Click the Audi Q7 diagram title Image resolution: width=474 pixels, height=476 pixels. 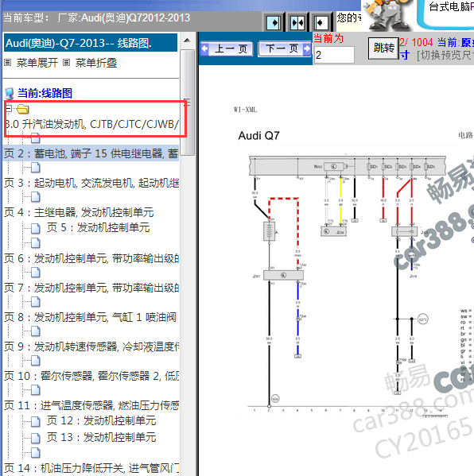[x=258, y=135]
